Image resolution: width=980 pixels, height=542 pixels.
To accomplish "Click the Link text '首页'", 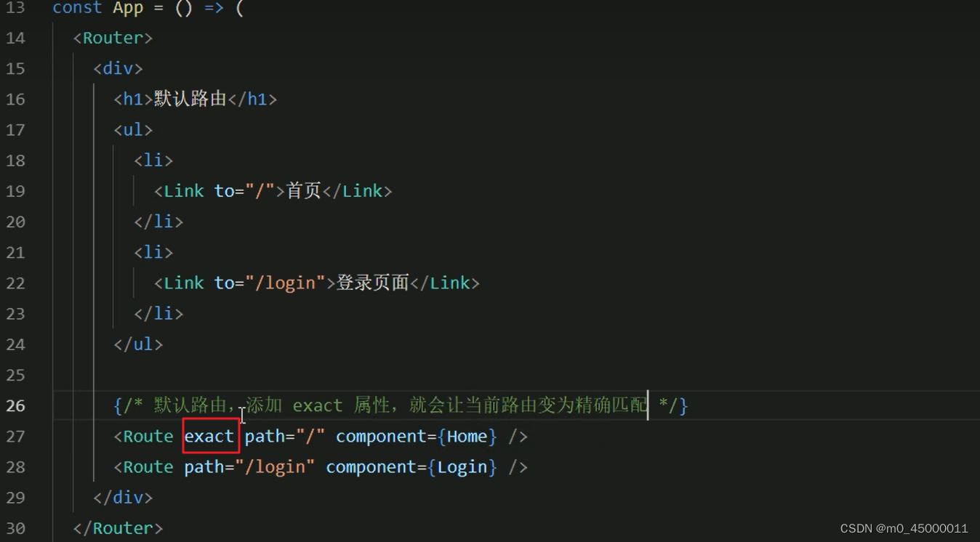I will [x=304, y=191].
